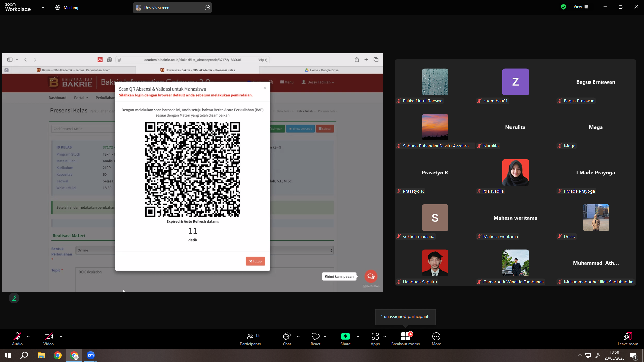Switch to Jadwal Perkuliahan Zoom browser tab
This screenshot has width=644, height=362.
coord(73,70)
